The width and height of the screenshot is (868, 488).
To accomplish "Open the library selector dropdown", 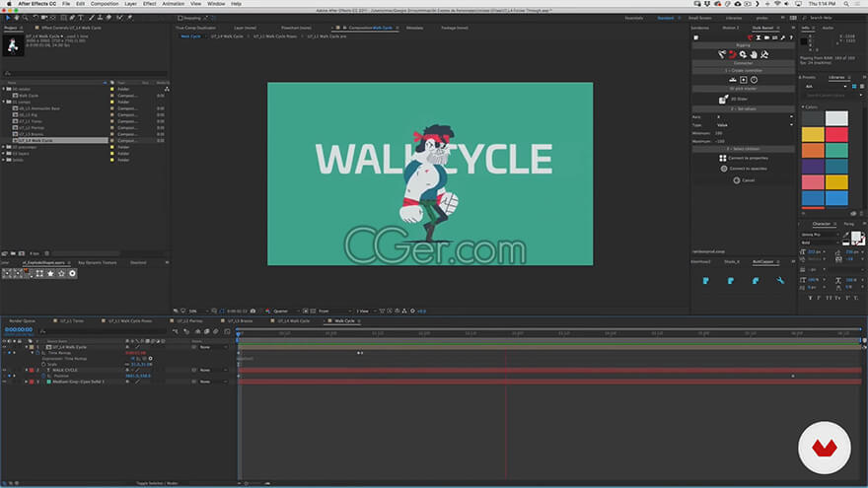I will pyautogui.click(x=826, y=87).
